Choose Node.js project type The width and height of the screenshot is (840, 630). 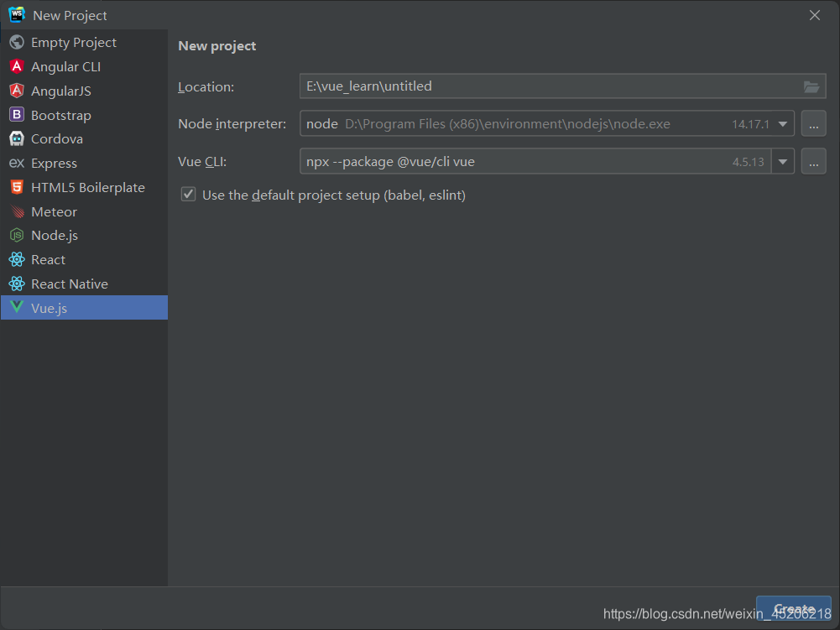tap(84, 235)
